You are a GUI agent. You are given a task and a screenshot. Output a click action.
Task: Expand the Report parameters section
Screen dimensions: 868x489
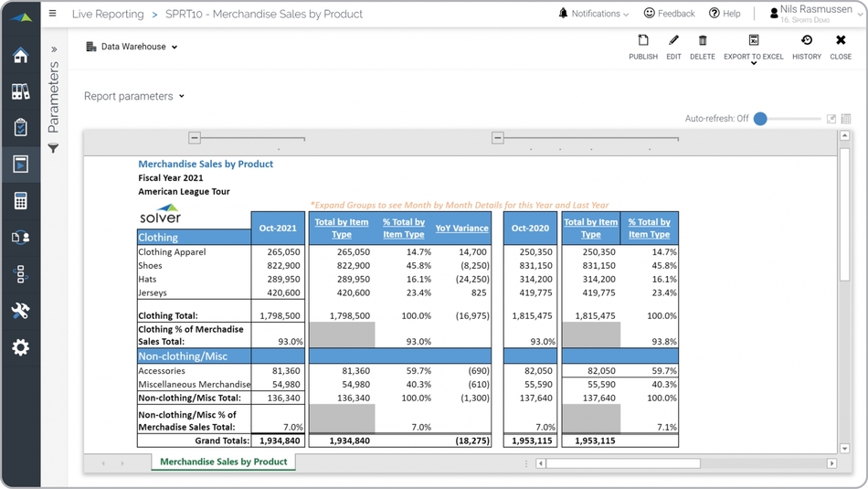[133, 96]
